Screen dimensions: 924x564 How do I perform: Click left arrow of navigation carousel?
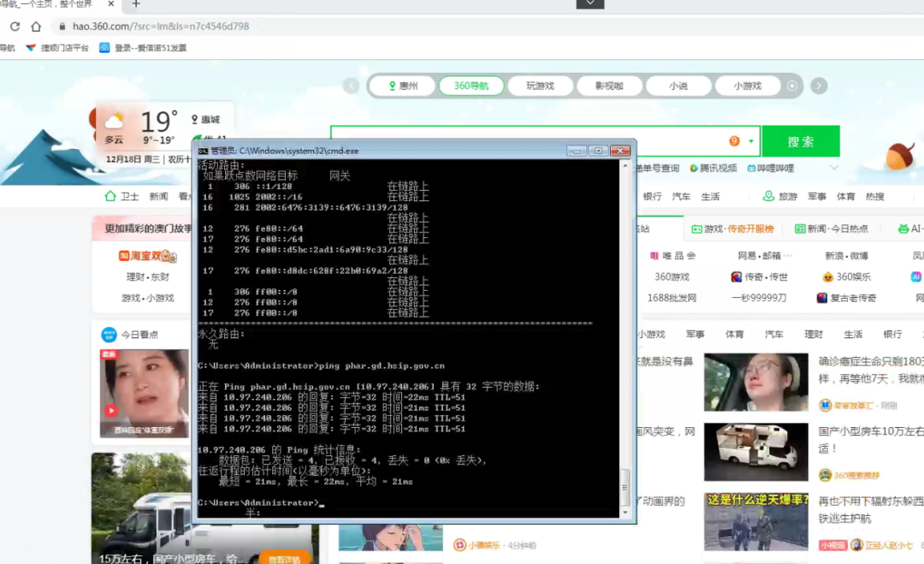pos(351,86)
